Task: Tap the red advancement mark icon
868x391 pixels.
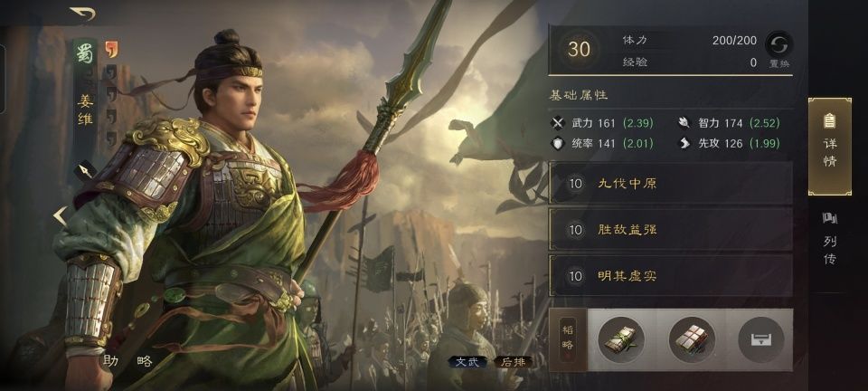Action: pyautogui.click(x=111, y=49)
